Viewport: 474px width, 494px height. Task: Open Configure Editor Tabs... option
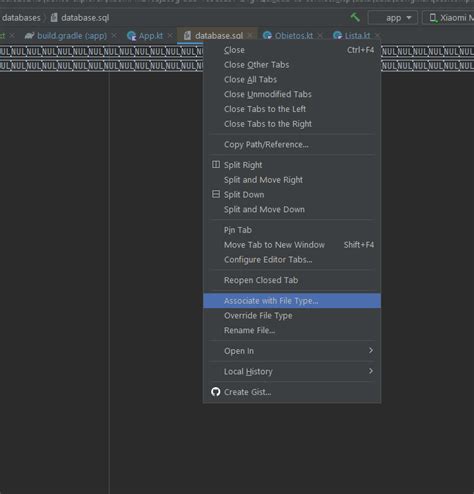(x=292, y=259)
